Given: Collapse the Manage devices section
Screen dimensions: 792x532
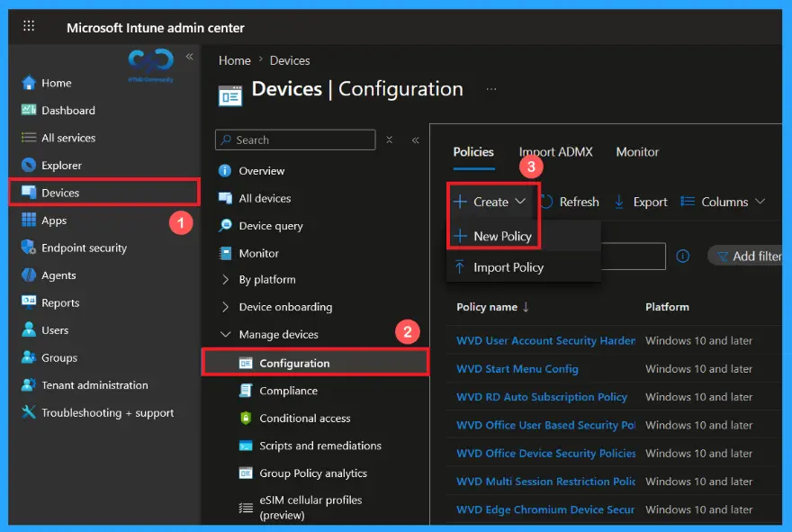Looking at the screenshot, I should click(225, 334).
